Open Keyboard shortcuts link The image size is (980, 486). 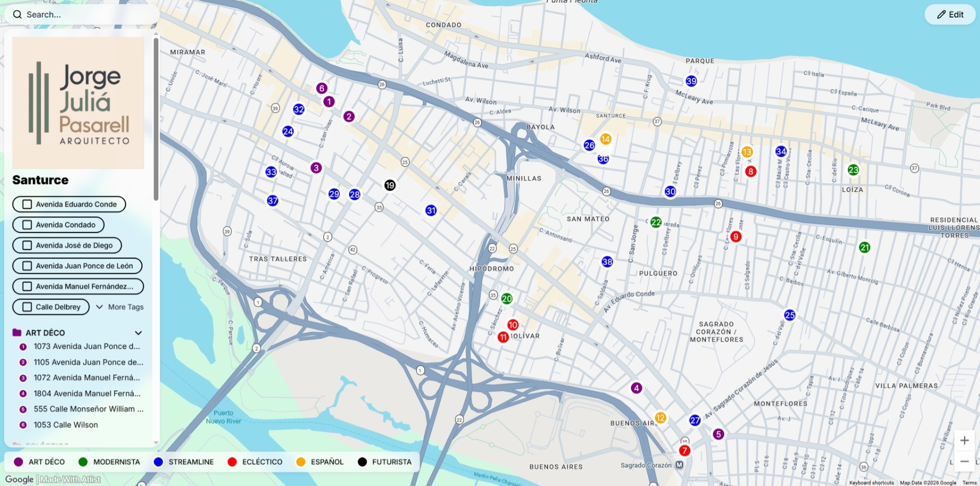click(x=871, y=483)
